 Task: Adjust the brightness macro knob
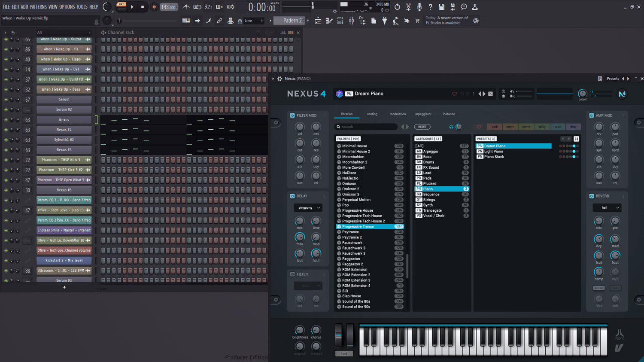[x=300, y=330]
